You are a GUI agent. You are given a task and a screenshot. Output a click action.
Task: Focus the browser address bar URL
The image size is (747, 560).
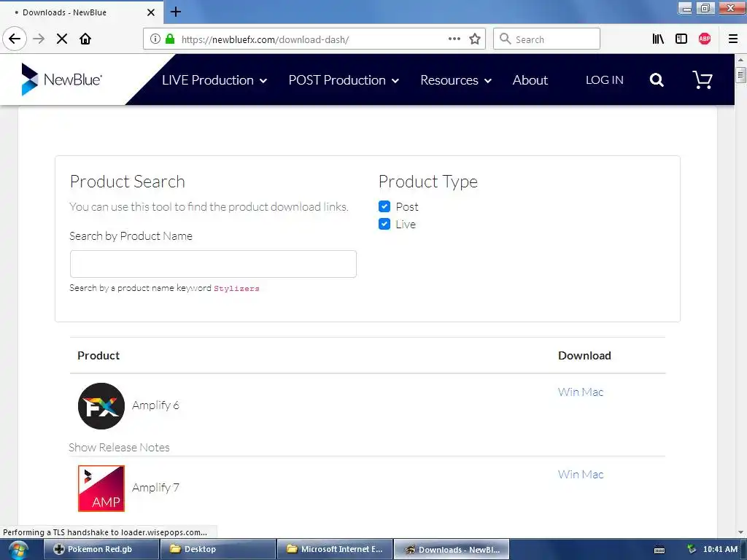264,39
